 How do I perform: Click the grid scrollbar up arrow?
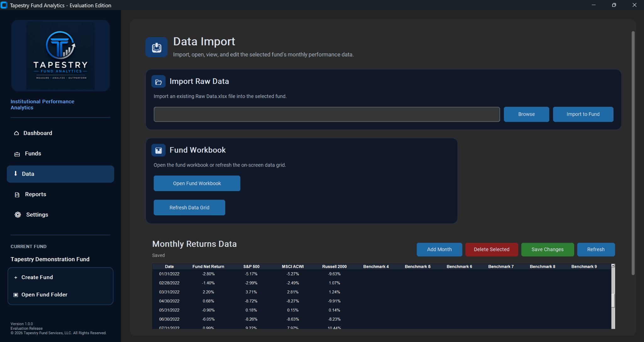[613, 266]
